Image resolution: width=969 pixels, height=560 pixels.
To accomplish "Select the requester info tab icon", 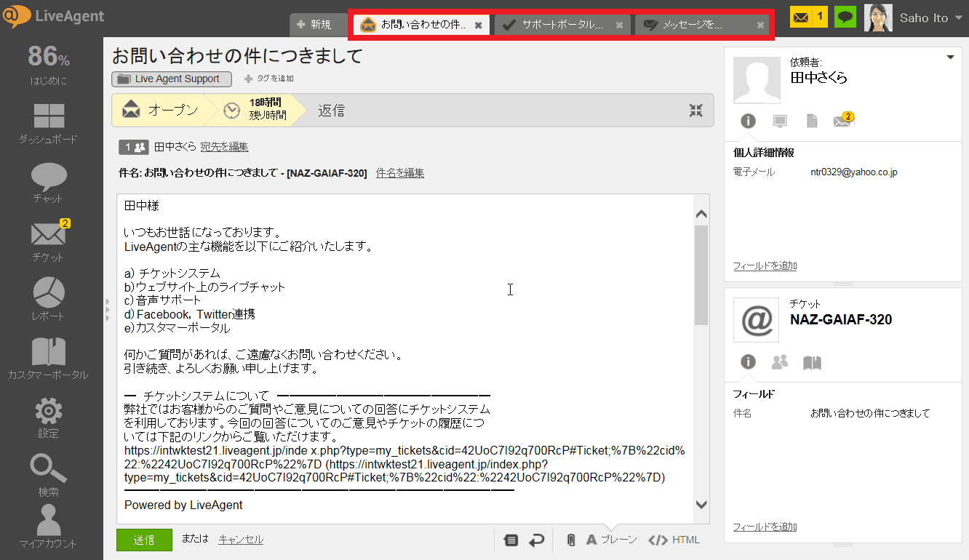I will coord(748,121).
